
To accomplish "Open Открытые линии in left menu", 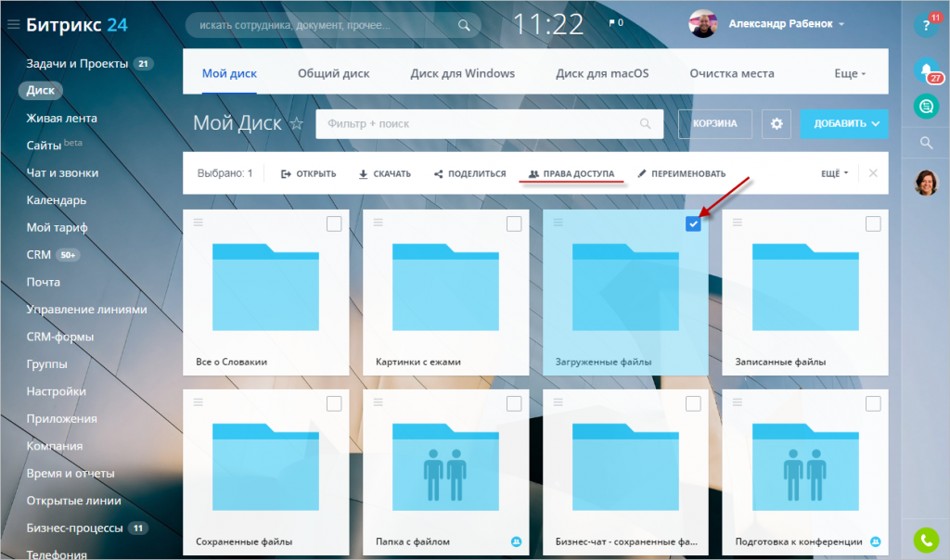I will tap(74, 501).
